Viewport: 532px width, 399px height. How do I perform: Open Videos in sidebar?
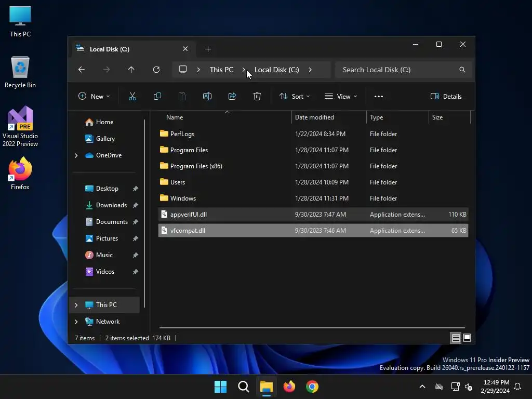click(105, 272)
